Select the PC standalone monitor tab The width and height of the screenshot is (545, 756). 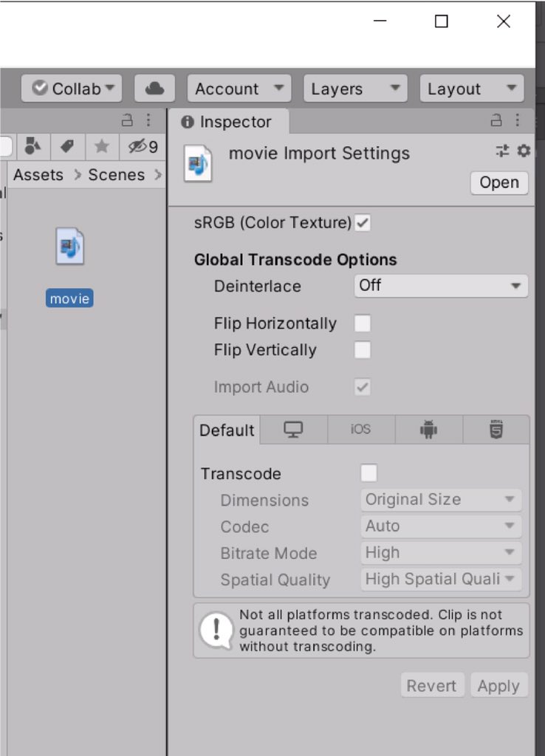[293, 430]
